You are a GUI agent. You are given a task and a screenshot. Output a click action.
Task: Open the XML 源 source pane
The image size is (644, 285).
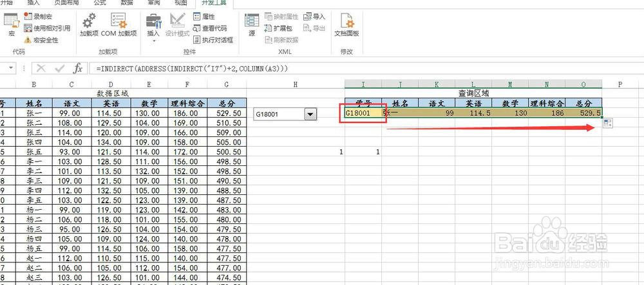(252, 26)
